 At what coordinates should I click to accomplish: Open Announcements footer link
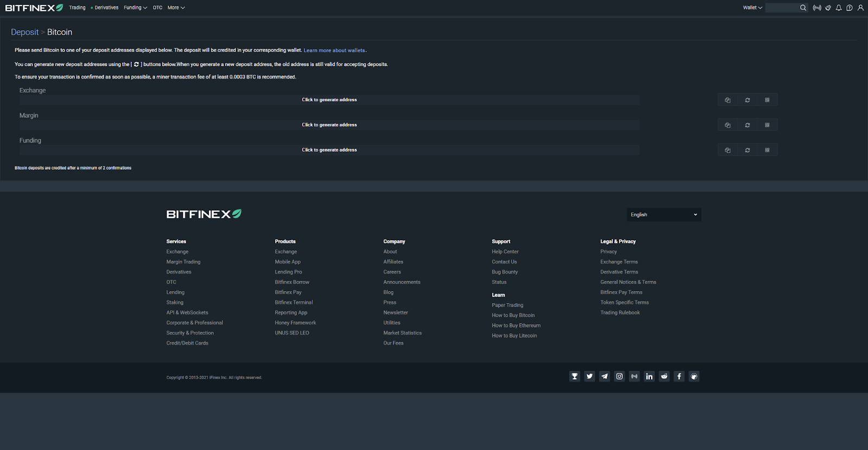point(402,282)
